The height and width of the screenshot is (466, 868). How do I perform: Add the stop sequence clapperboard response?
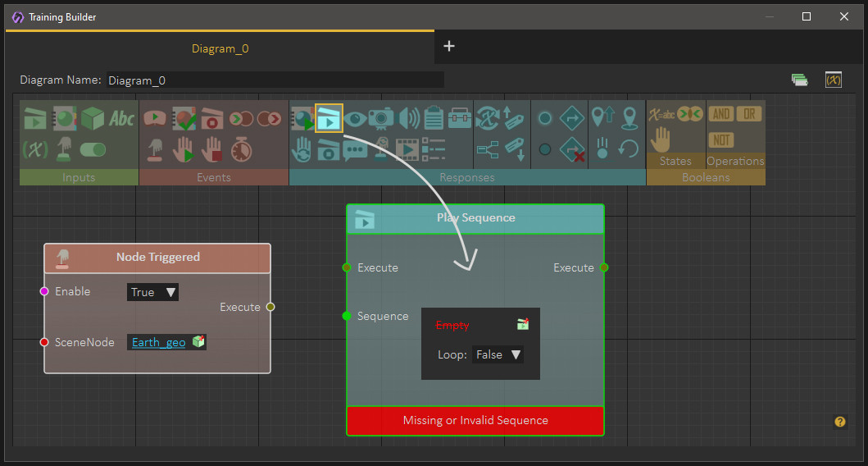coord(329,149)
